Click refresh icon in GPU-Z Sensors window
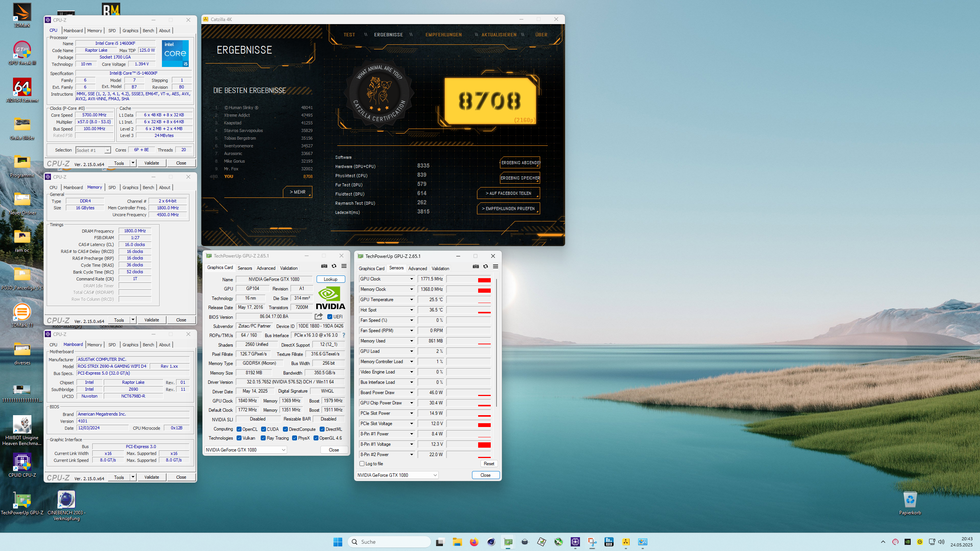The width and height of the screenshot is (980, 551). click(x=485, y=266)
